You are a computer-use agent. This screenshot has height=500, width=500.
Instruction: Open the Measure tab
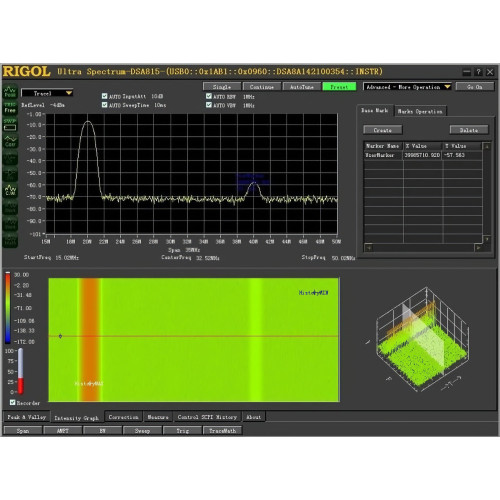pyautogui.click(x=158, y=417)
